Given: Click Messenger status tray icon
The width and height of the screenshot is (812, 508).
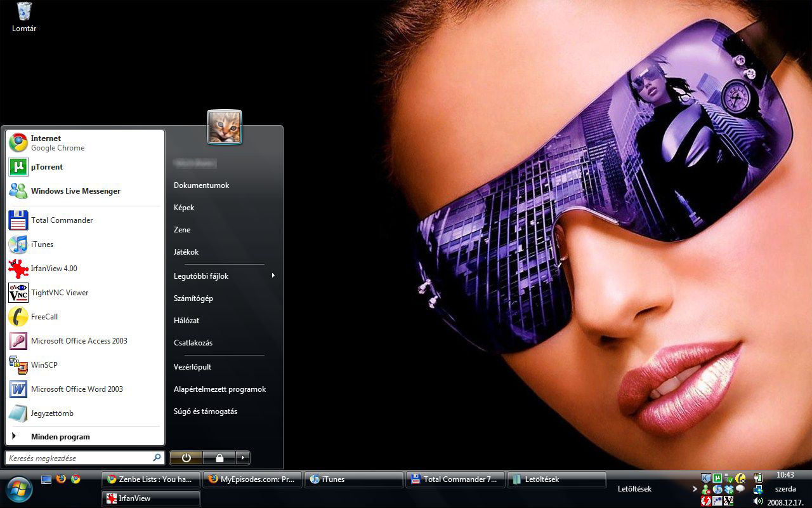Looking at the screenshot, I should coord(706,490).
